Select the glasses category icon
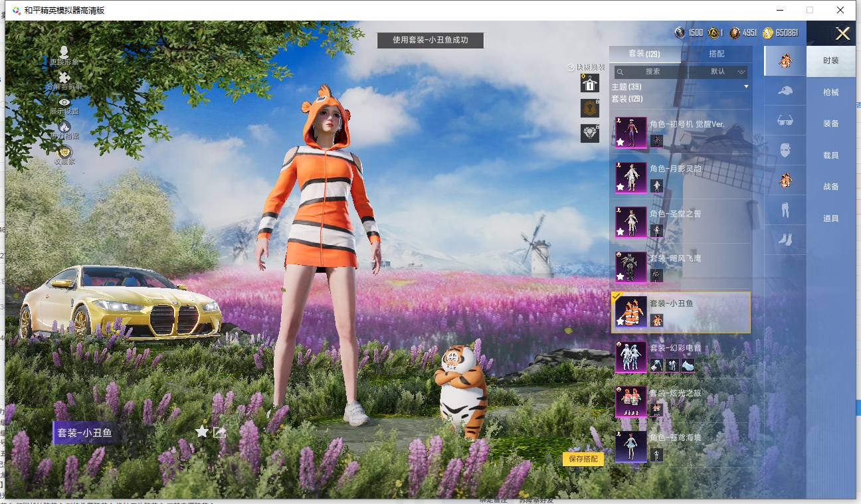 point(785,120)
